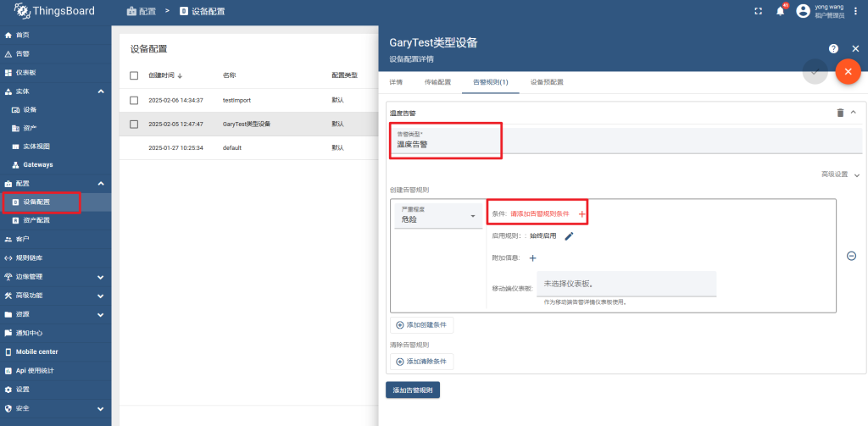Open the Gateways page
The height and width of the screenshot is (426, 868).
[55, 165]
